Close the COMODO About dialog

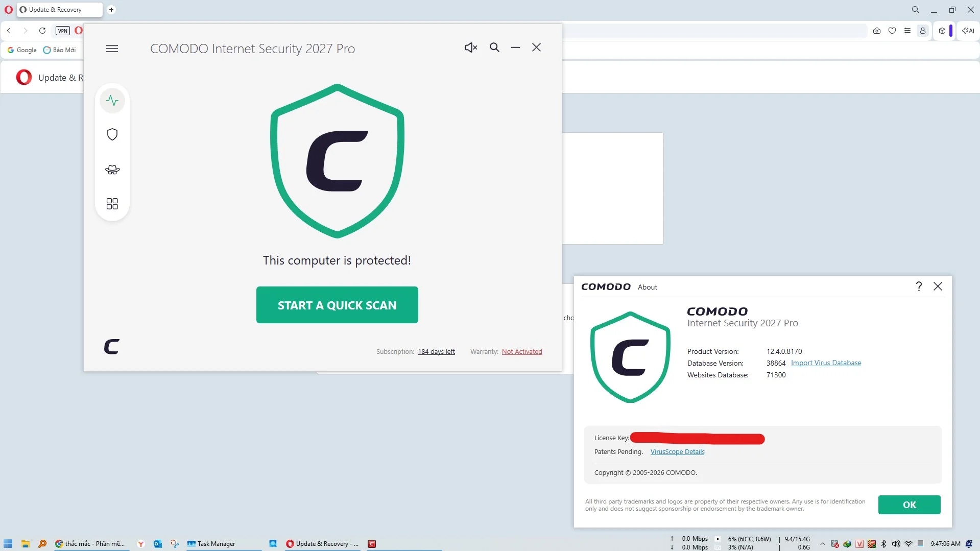(x=938, y=286)
